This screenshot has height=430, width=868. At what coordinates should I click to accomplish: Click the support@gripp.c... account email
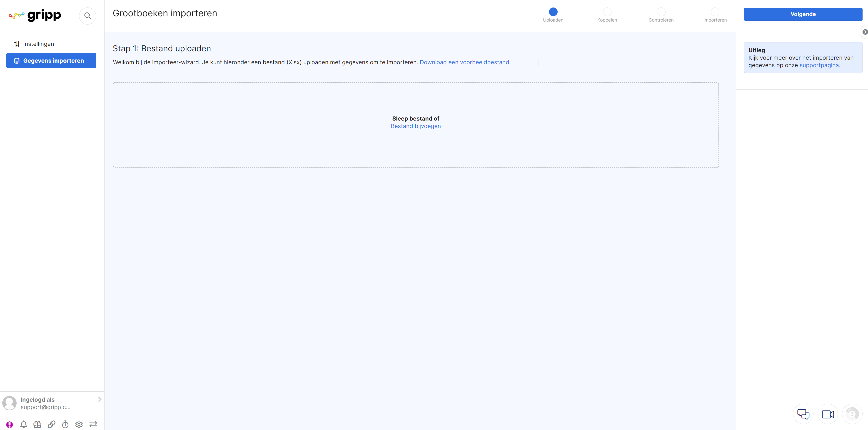(45, 407)
